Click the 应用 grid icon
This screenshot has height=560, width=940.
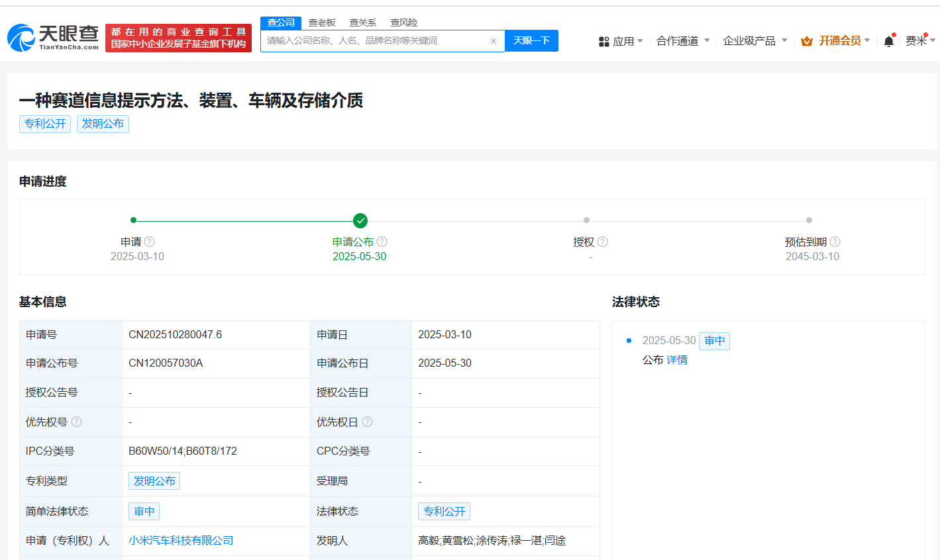[603, 41]
